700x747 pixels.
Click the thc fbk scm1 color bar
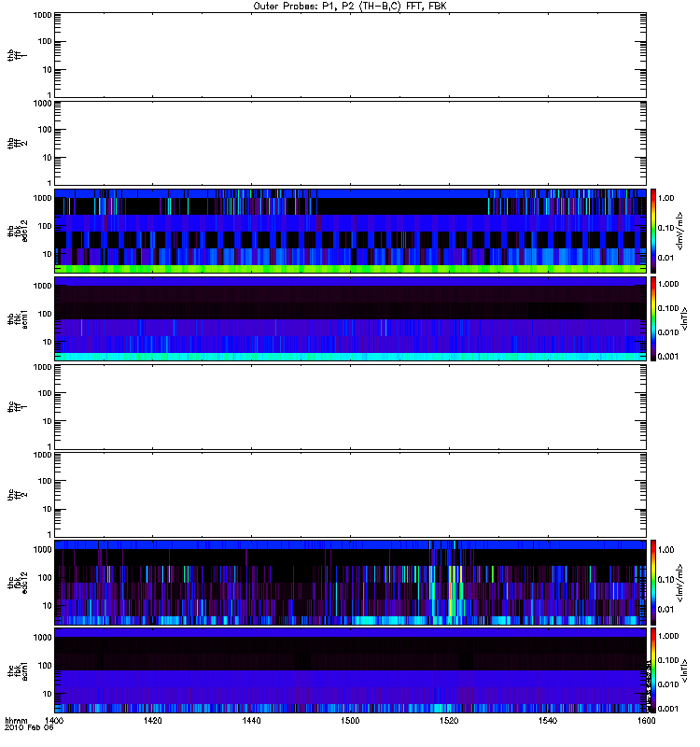pyautogui.click(x=653, y=670)
